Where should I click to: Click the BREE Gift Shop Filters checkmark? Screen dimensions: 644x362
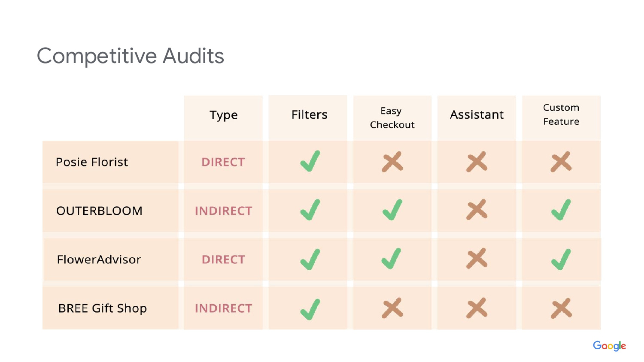click(x=310, y=309)
